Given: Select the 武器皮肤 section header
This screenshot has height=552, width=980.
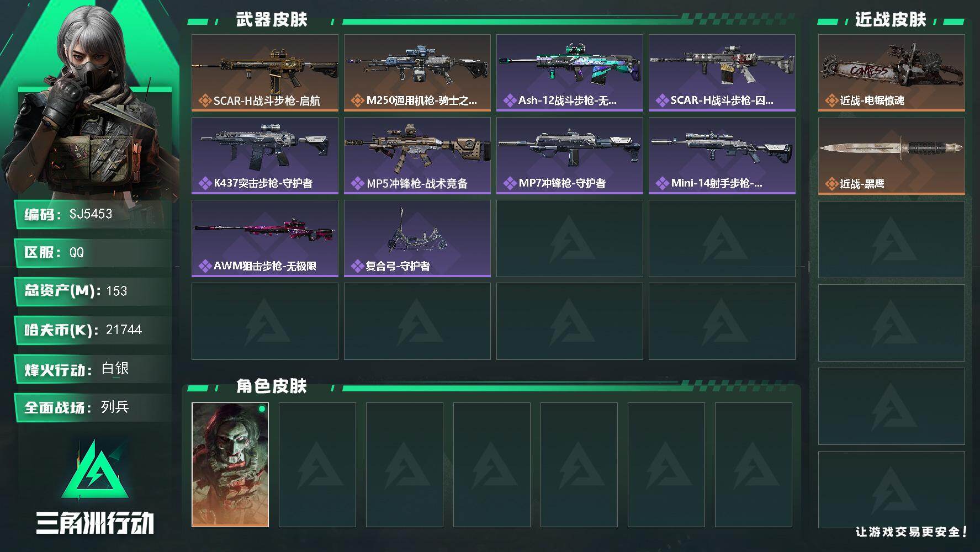Looking at the screenshot, I should tap(271, 20).
